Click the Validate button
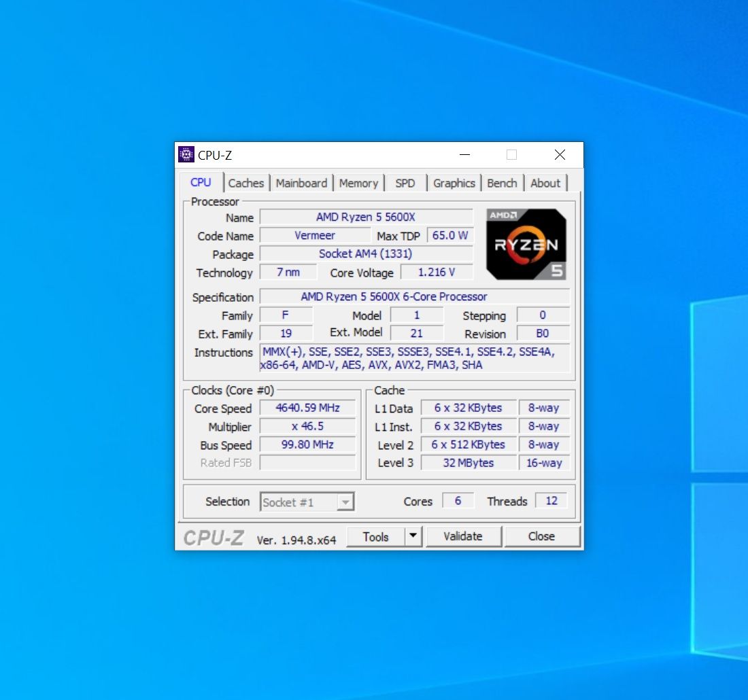The image size is (748, 700). [x=462, y=536]
